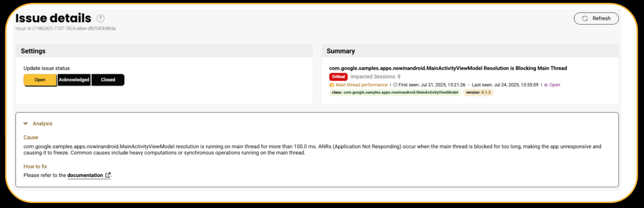Collapse the Analysis section chevron
Image resolution: width=644 pixels, height=208 pixels.
pos(25,123)
